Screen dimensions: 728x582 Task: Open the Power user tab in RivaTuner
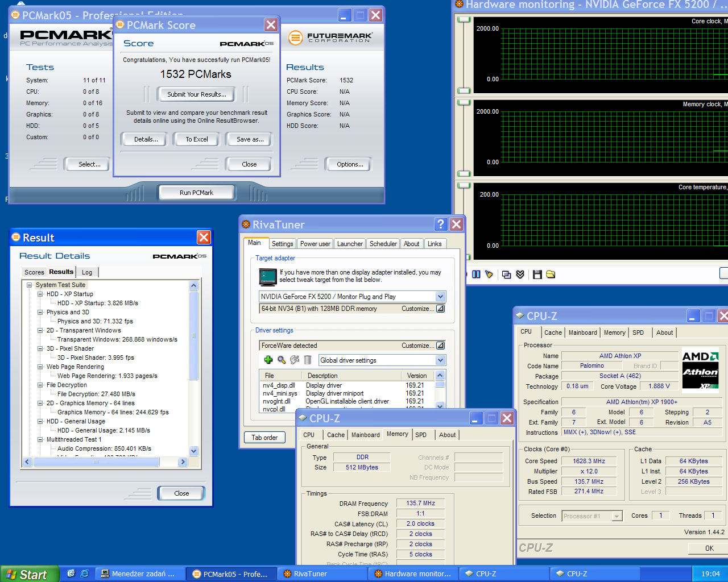[x=315, y=244]
